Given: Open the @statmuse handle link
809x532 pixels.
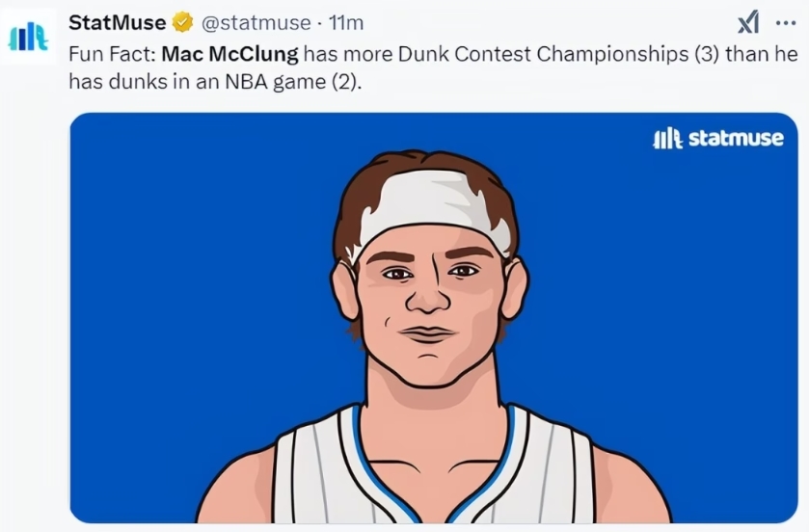Looking at the screenshot, I should point(256,22).
